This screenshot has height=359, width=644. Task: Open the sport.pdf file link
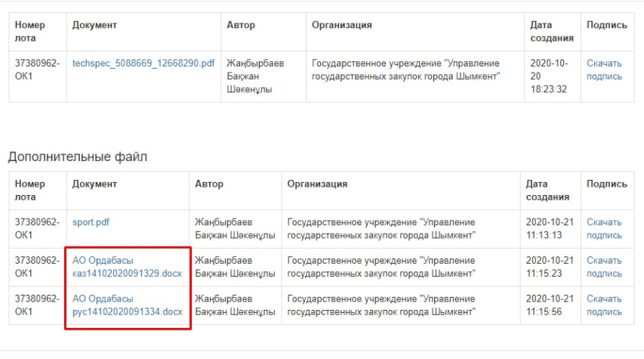(x=91, y=222)
